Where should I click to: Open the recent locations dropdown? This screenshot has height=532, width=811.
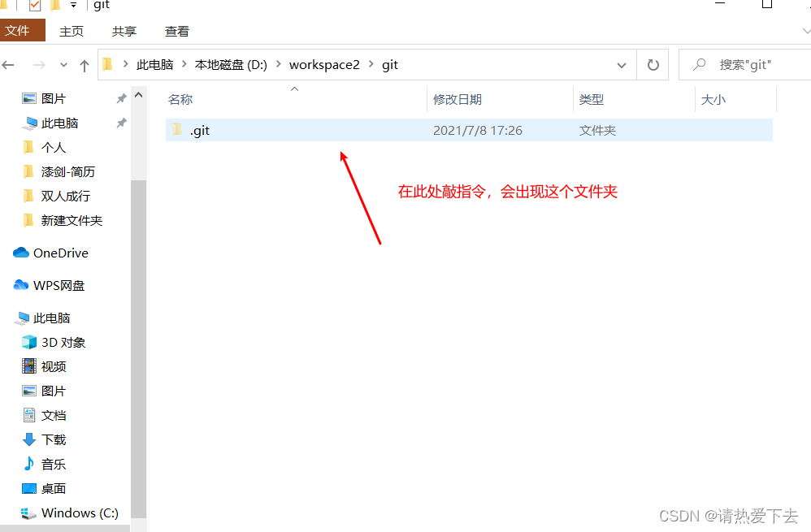click(x=63, y=65)
